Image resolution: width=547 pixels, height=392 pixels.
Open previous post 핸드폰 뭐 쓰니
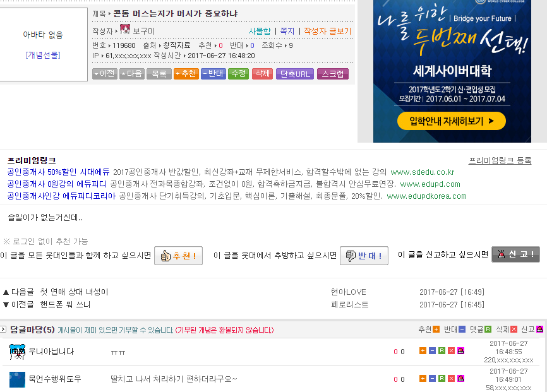tap(65, 304)
